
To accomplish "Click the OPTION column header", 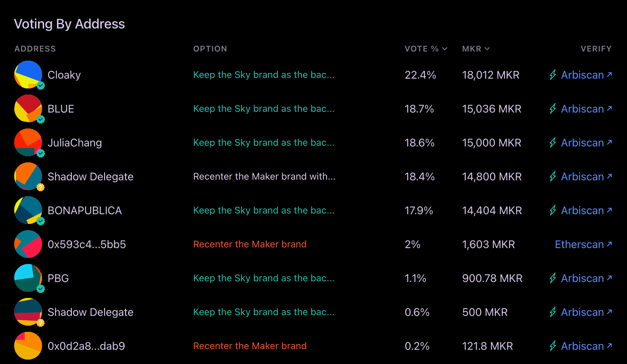I will coord(210,49).
